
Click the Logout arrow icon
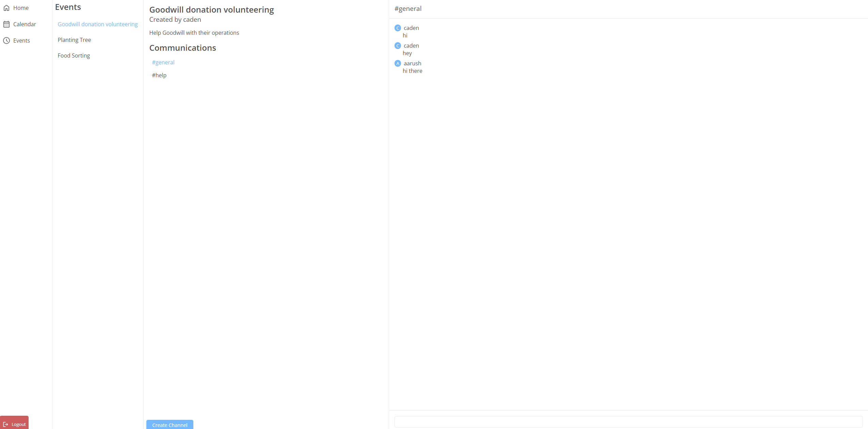pyautogui.click(x=5, y=424)
